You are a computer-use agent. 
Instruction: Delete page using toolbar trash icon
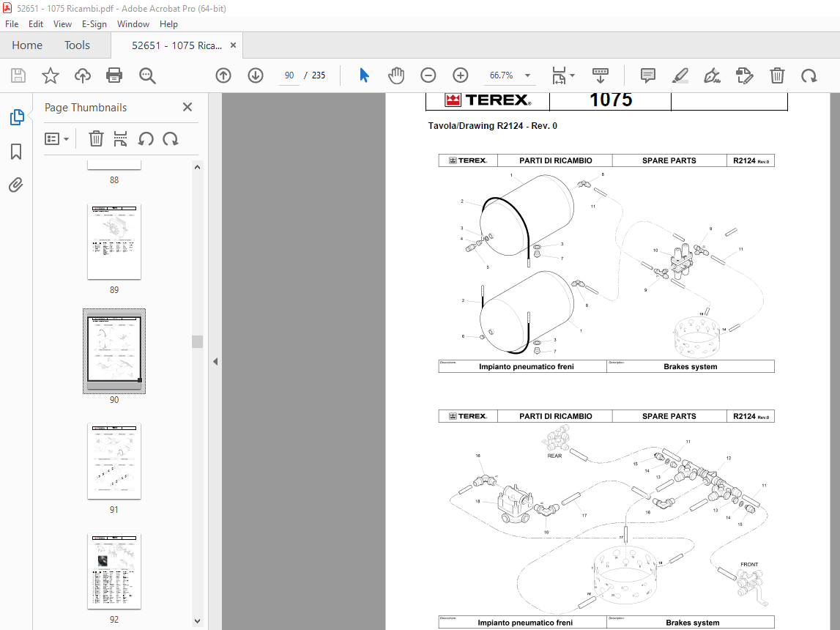pos(777,75)
